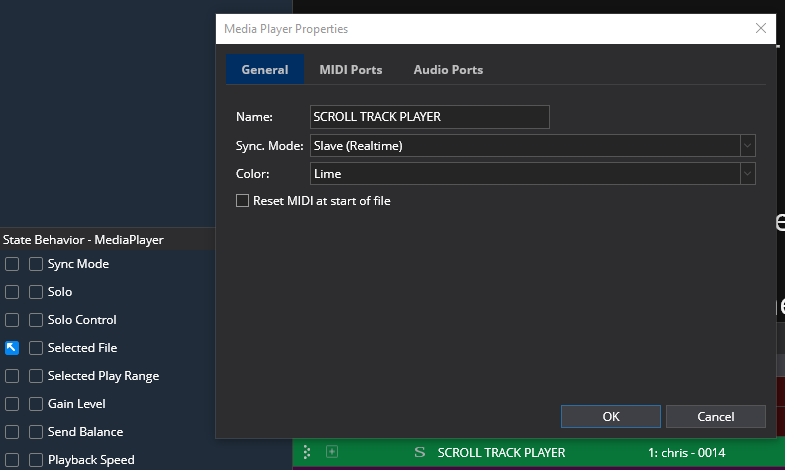The image size is (785, 470).
Task: Close the Media Player Properties dialog
Action: point(760,29)
